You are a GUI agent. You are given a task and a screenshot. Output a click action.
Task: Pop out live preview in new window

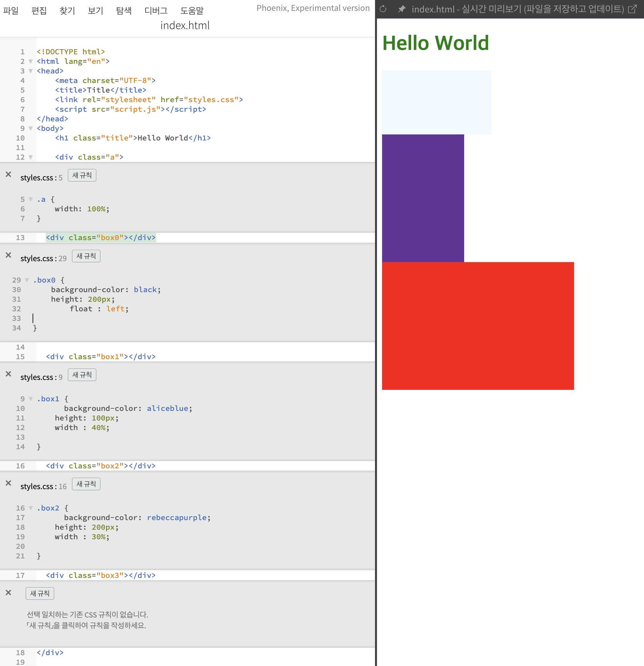[x=632, y=9]
